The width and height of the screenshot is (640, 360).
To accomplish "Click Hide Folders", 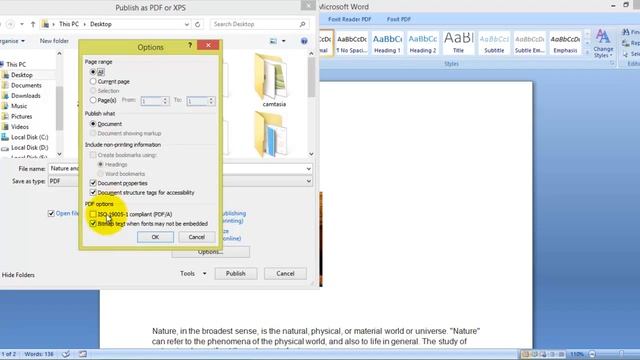I will pyautogui.click(x=18, y=275).
